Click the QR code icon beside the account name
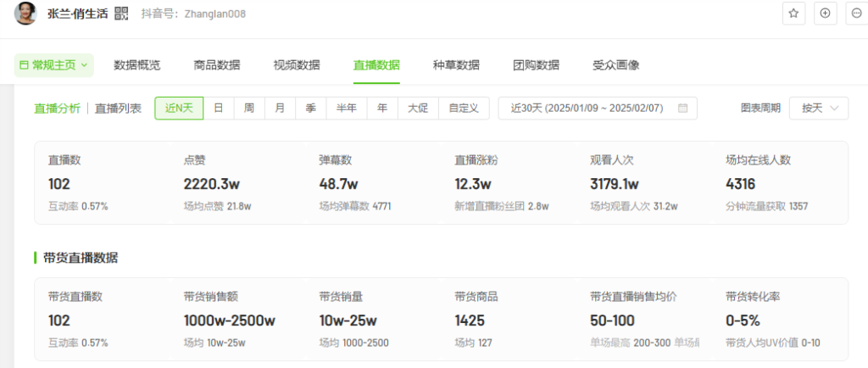Image resolution: width=868 pixels, height=368 pixels. pyautogui.click(x=121, y=14)
